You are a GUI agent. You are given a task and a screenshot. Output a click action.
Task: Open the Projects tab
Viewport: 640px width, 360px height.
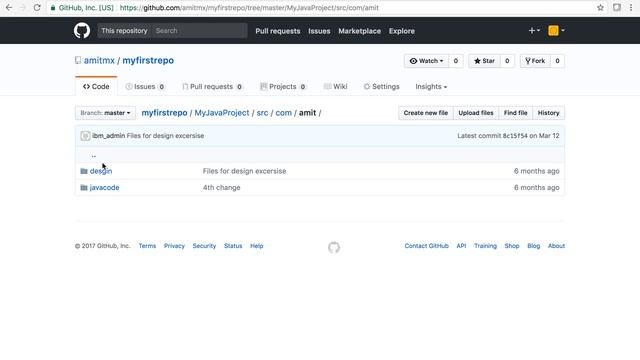pyautogui.click(x=283, y=87)
